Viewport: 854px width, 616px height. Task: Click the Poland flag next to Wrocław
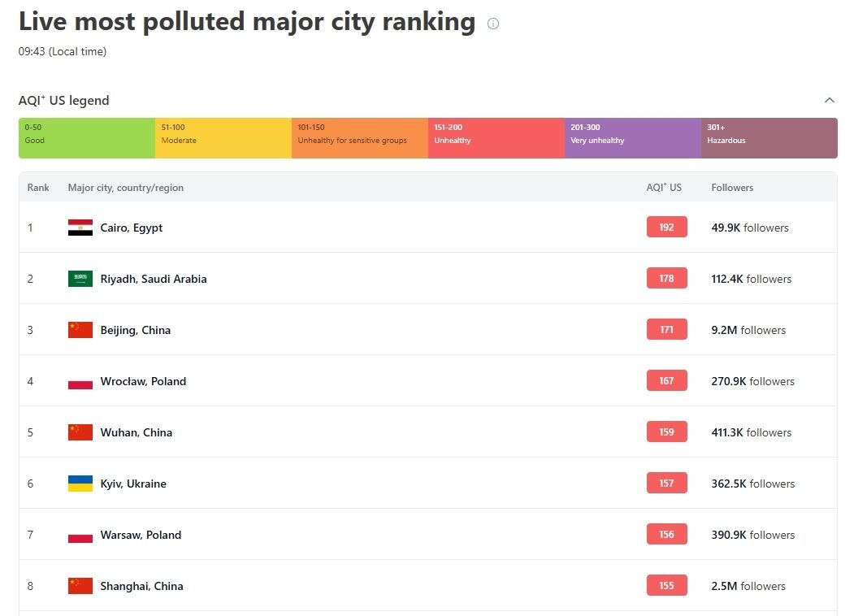click(80, 381)
